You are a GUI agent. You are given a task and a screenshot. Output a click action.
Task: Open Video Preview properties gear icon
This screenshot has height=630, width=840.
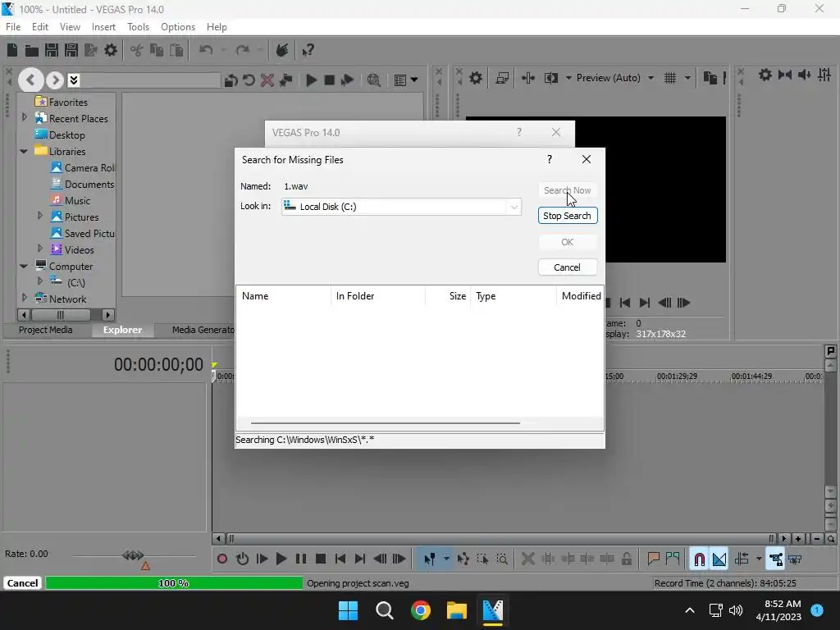tap(475, 78)
